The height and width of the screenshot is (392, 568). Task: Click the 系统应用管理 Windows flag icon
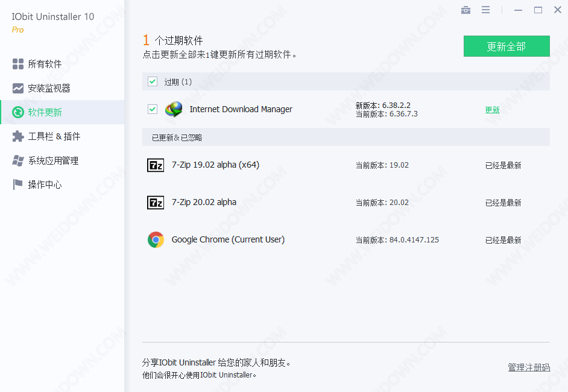pyautogui.click(x=17, y=160)
